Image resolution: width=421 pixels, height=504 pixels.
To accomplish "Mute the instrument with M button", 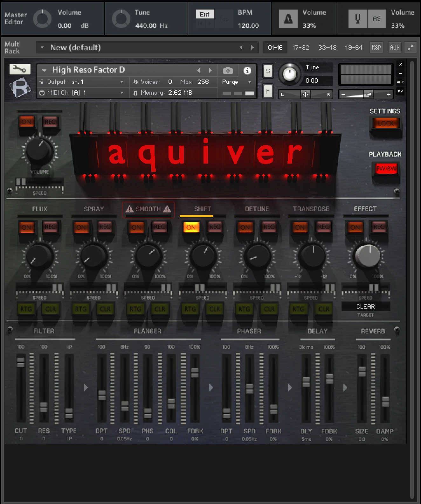I will pos(268,92).
